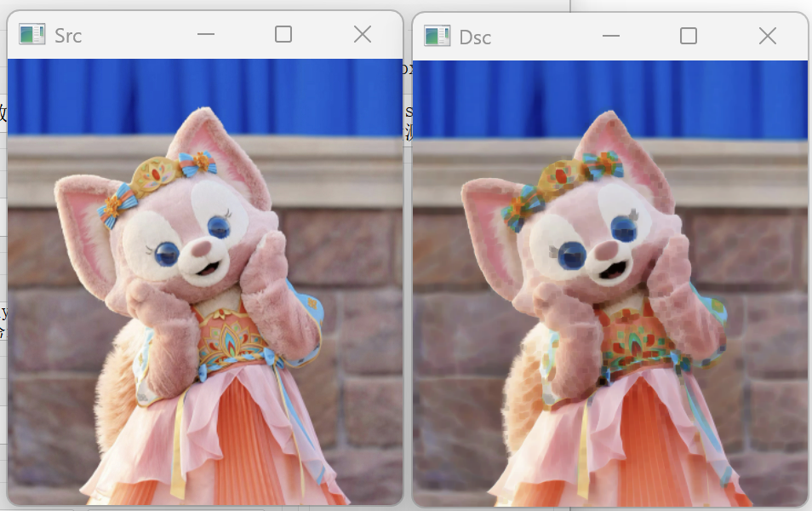Select the Src window title text

pyautogui.click(x=68, y=36)
